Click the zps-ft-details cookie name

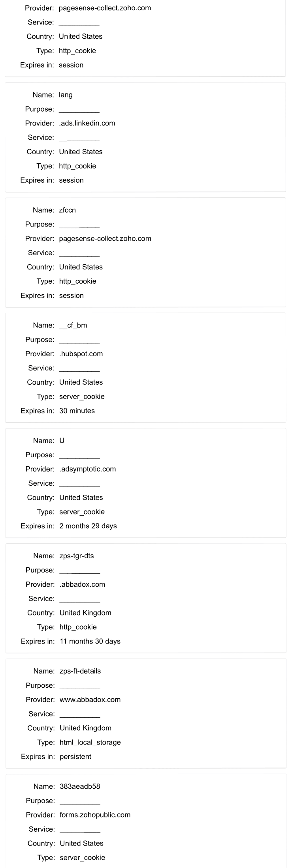click(x=80, y=671)
